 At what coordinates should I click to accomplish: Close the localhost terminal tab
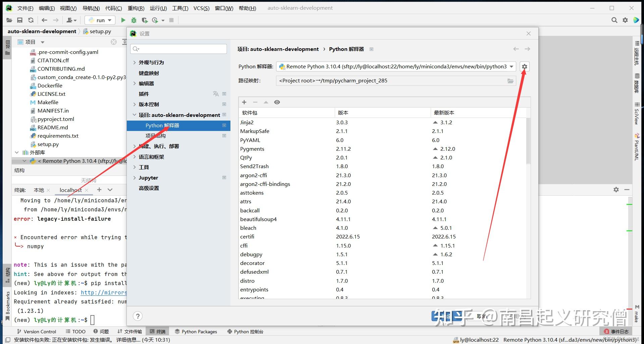point(87,190)
